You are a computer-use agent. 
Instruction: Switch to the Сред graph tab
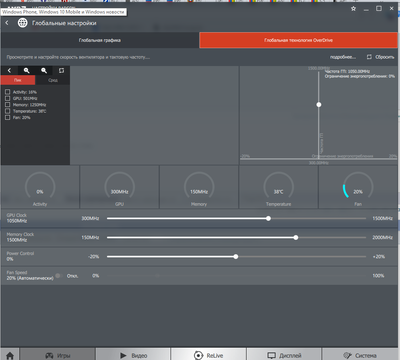pyautogui.click(x=53, y=80)
